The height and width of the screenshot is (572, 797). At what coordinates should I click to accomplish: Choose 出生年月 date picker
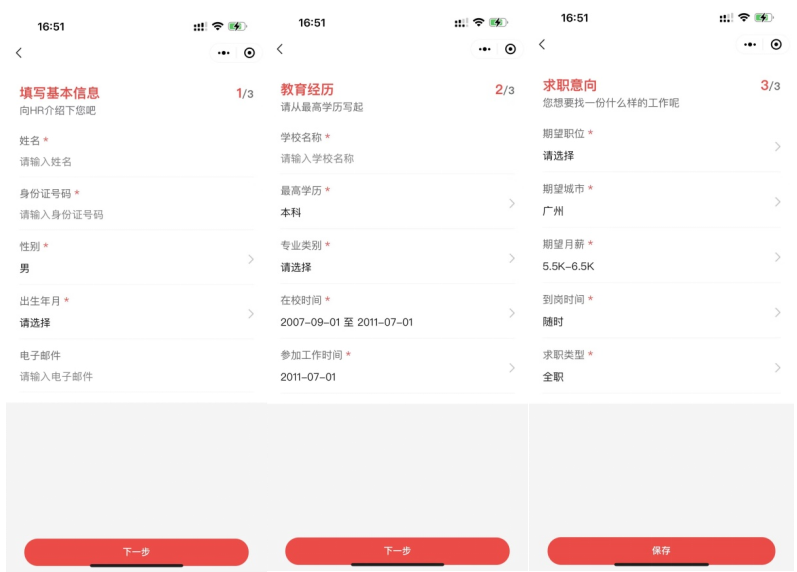[136, 313]
